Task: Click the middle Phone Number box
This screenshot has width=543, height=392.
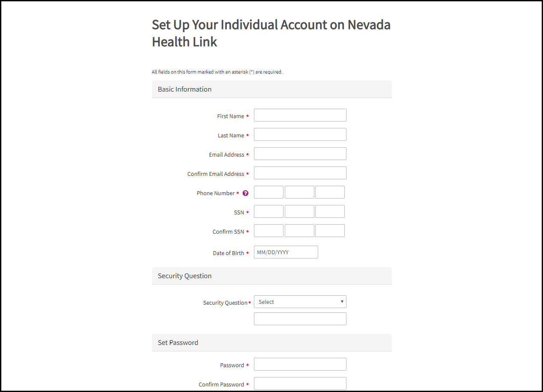Action: [x=299, y=192]
